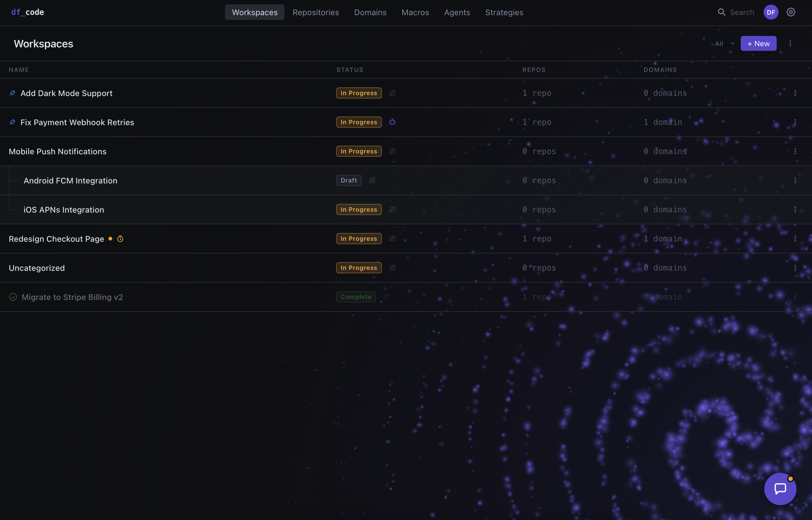Viewport: 812px width, 520px height.
Task: Click "0 repos" in Mobile Push Notifications row
Action: click(539, 151)
